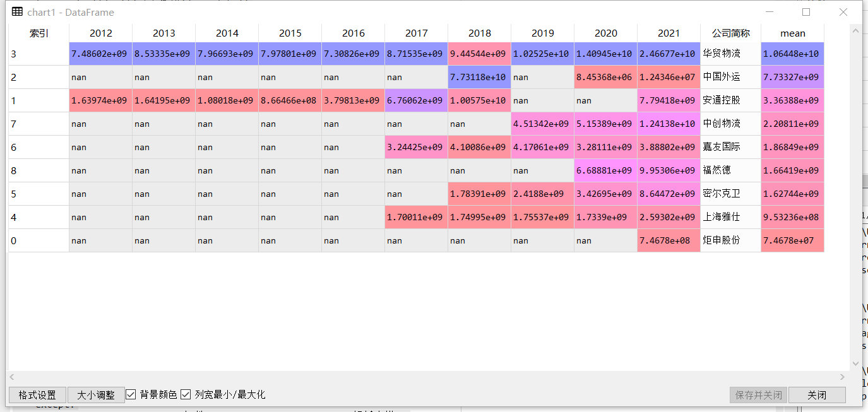Click the row index 3 cell

[39, 54]
